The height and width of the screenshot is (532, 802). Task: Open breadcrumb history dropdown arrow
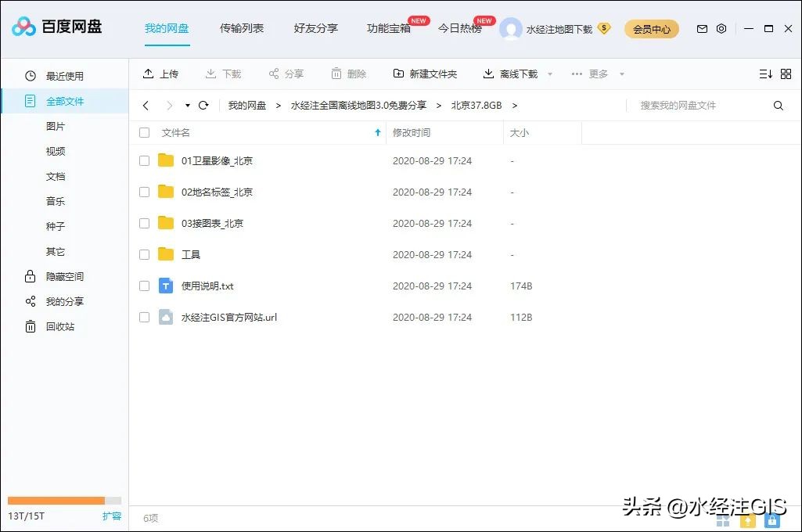pos(186,104)
